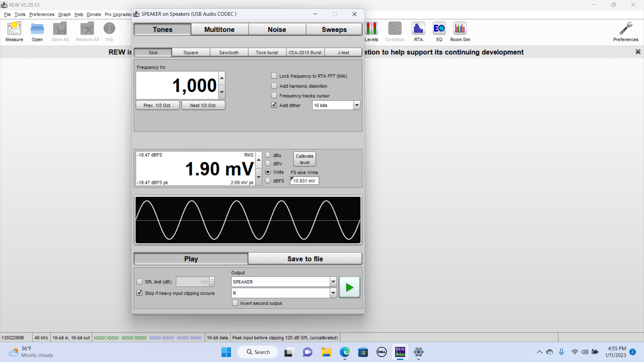Click the FS sine Vrms value field
The width and height of the screenshot is (644, 362).
pos(305,181)
